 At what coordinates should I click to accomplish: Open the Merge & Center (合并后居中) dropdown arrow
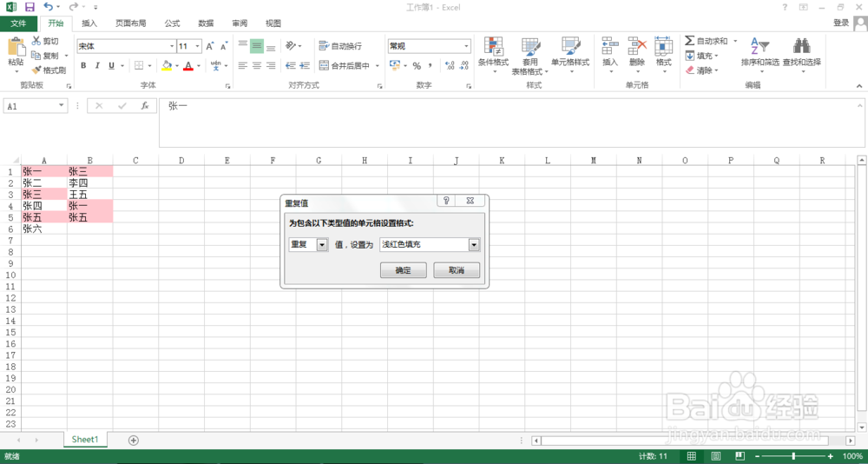click(378, 65)
